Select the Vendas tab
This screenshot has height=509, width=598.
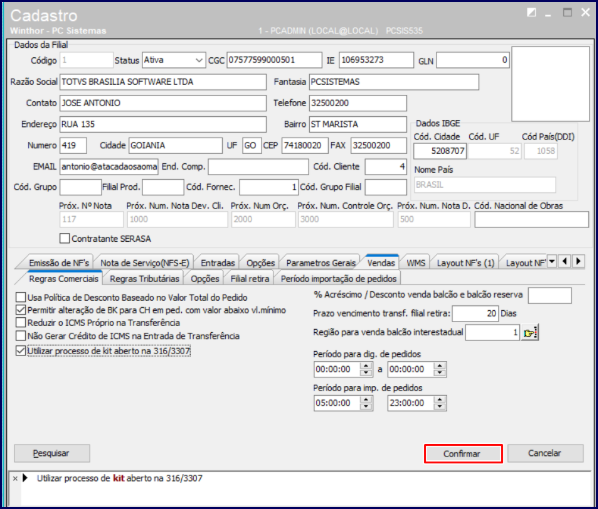[381, 262]
